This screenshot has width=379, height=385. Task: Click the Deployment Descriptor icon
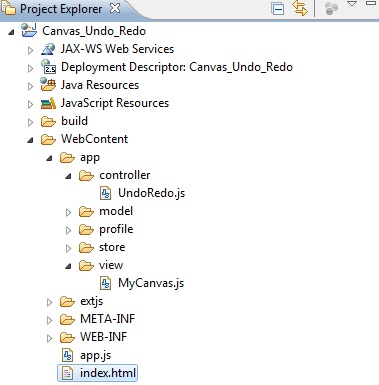48,67
